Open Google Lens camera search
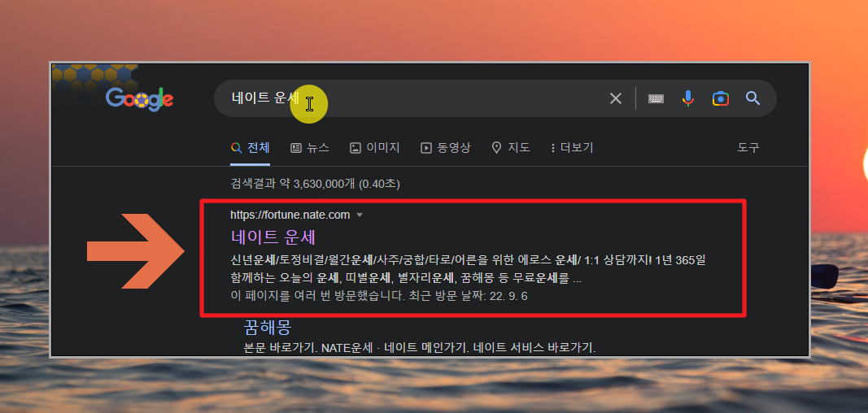This screenshot has height=413, width=868. [720, 98]
